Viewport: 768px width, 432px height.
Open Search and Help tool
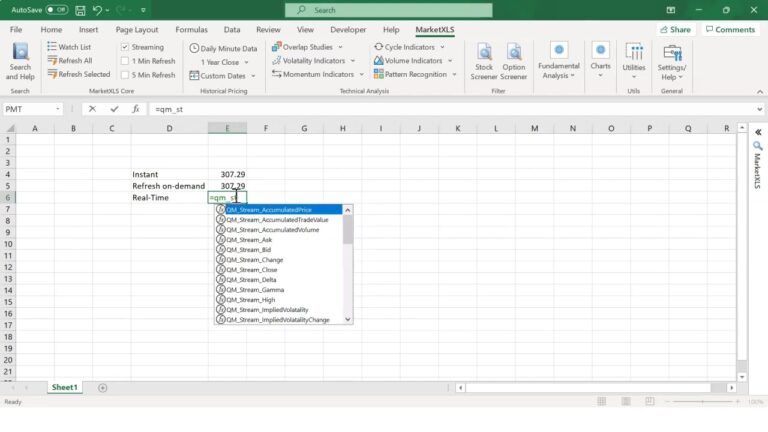click(20, 62)
